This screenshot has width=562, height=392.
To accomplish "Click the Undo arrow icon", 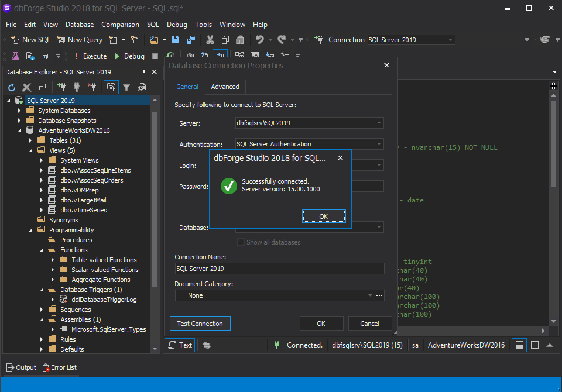I will coord(260,40).
